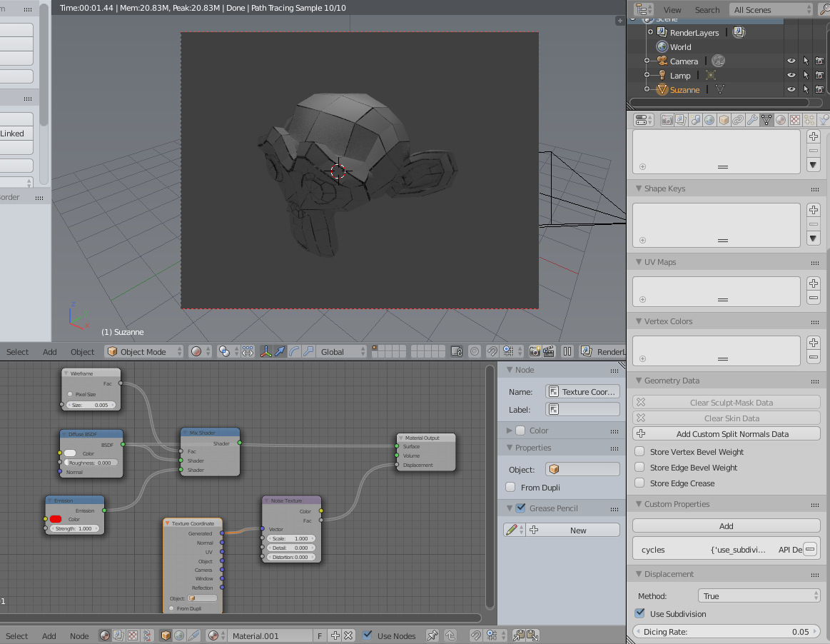Open the Scene properties tab
Image resolution: width=830 pixels, height=644 pixels.
tap(695, 120)
